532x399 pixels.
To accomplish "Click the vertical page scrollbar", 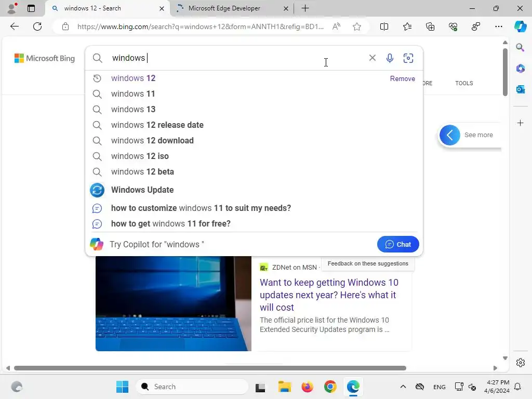I will pos(505,72).
